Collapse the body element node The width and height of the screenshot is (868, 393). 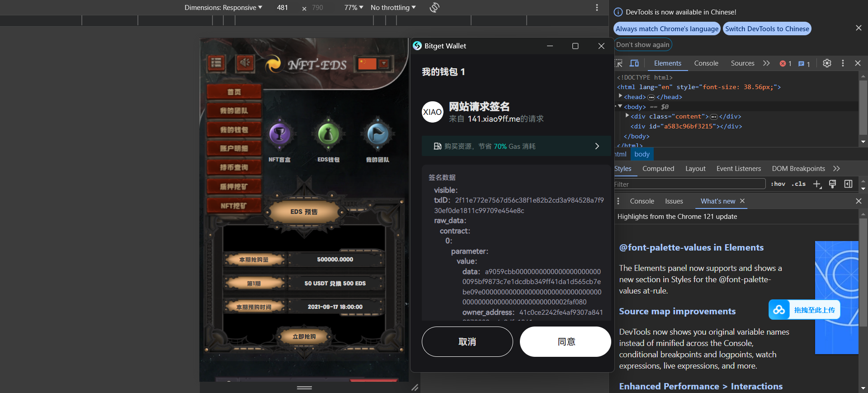pos(620,106)
